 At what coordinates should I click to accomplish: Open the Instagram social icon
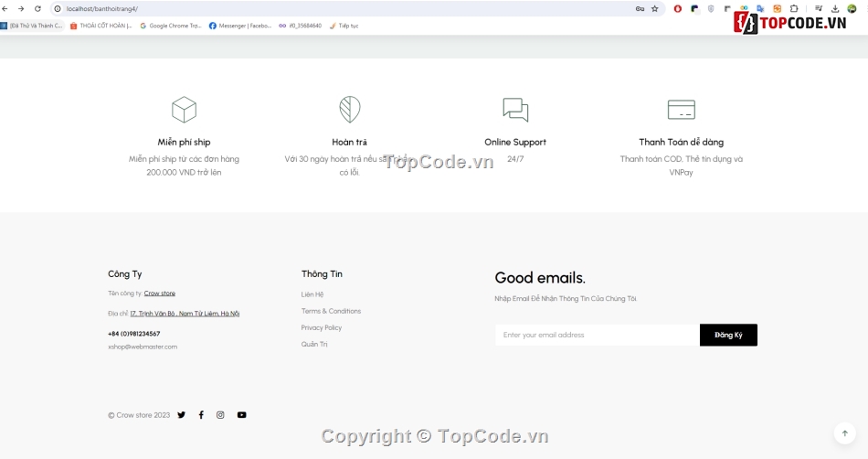click(x=220, y=415)
